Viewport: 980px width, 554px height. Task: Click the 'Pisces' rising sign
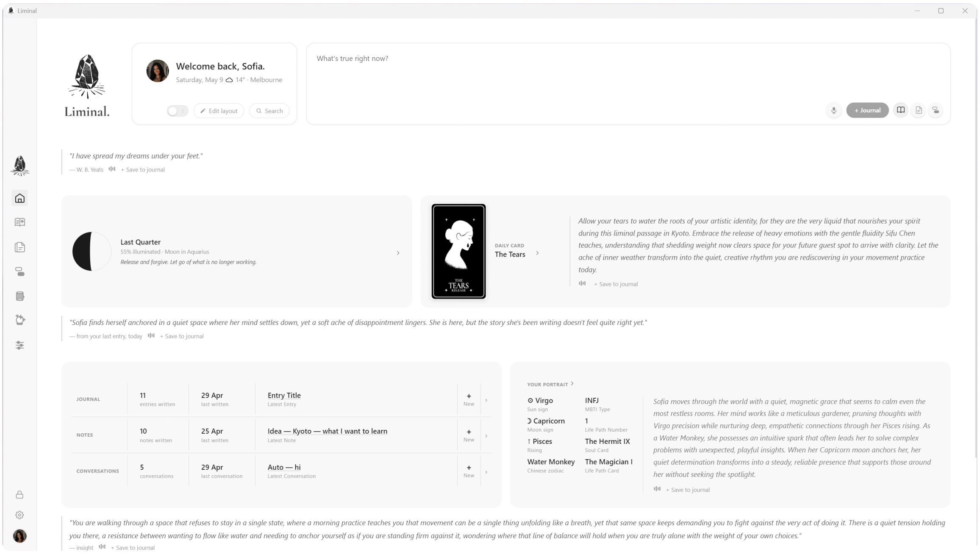point(539,441)
